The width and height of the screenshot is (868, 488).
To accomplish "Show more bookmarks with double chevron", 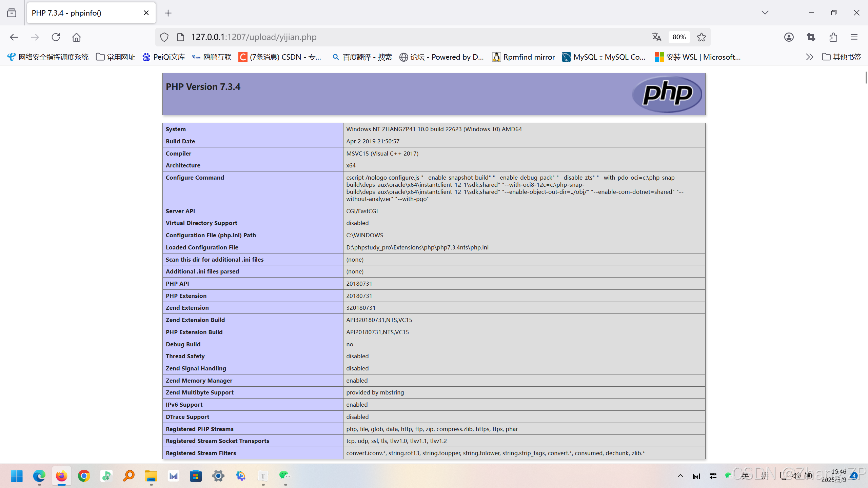I will pos(809,57).
